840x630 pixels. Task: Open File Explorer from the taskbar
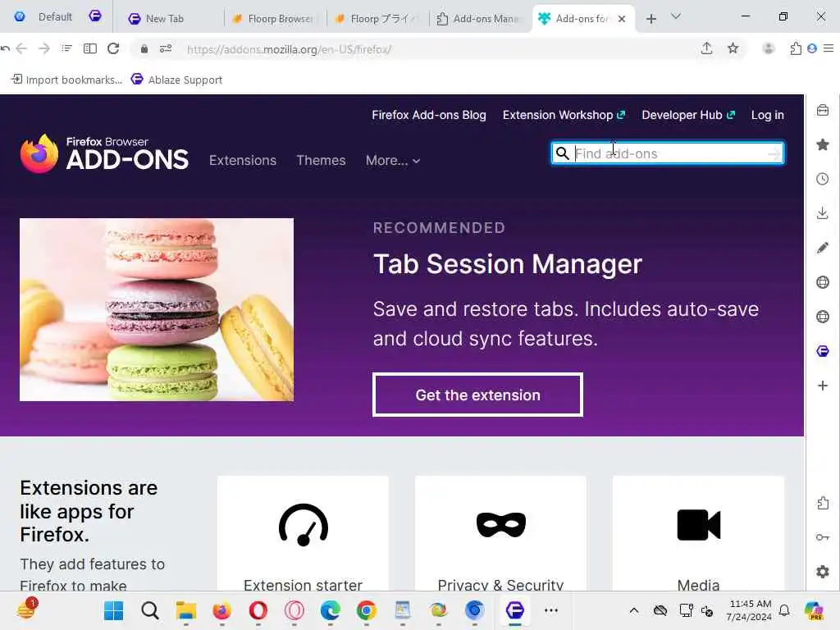[x=186, y=610]
